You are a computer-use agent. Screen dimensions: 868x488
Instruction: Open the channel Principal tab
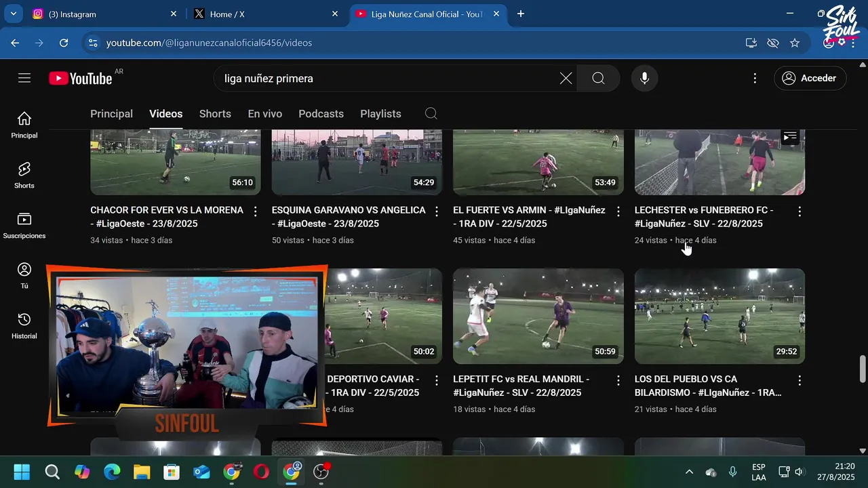(111, 114)
